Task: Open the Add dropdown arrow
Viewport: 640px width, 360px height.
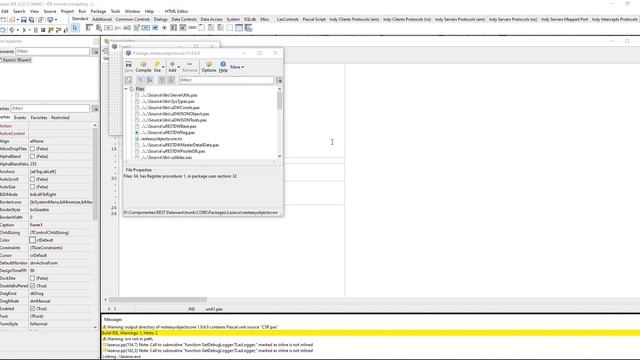Action: [x=178, y=67]
